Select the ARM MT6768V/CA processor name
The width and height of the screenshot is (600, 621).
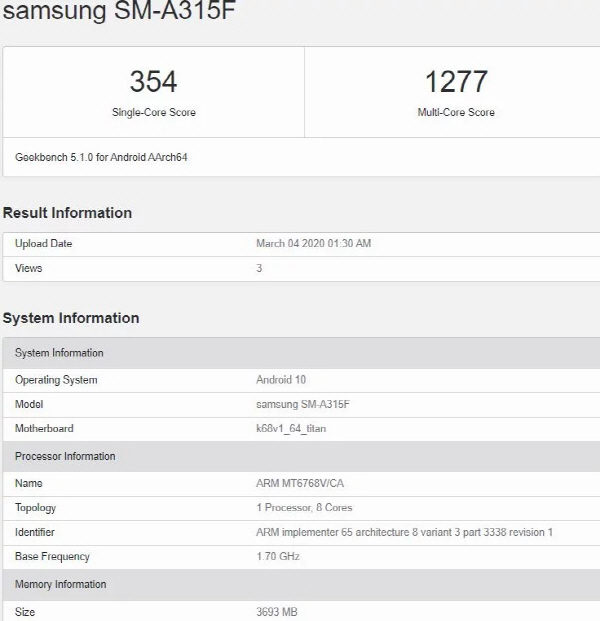click(300, 483)
